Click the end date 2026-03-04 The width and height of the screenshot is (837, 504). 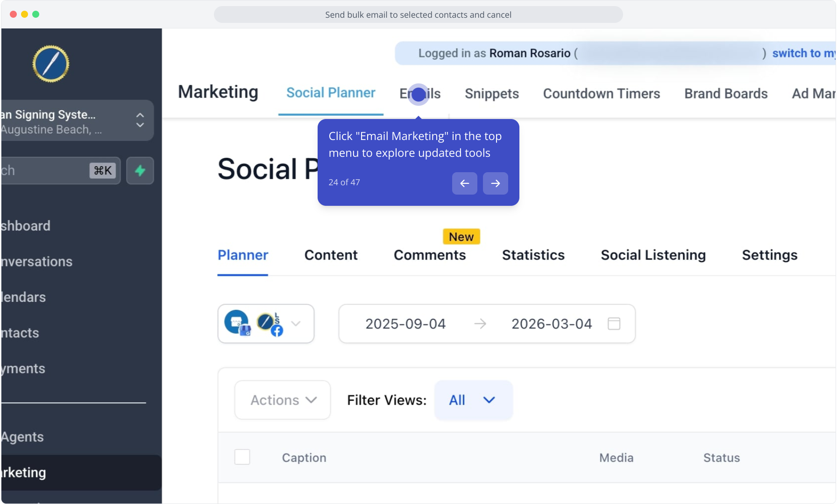coord(552,324)
